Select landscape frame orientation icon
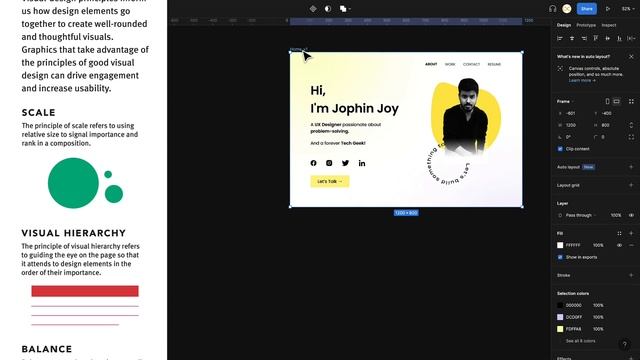The height and width of the screenshot is (360, 640). 616,101
